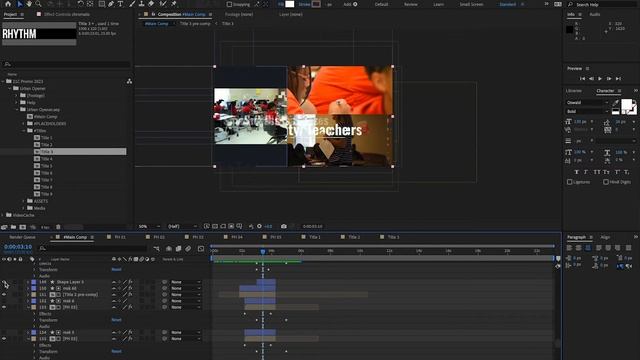640x360 pixels.
Task: Switch to the Learn workspace
Action: [x=438, y=4]
